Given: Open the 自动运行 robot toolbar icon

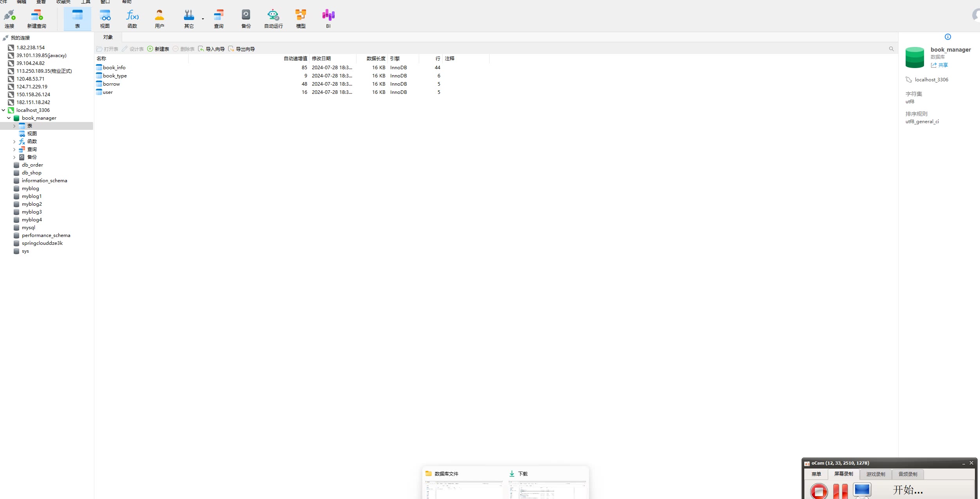Looking at the screenshot, I should pos(273,16).
